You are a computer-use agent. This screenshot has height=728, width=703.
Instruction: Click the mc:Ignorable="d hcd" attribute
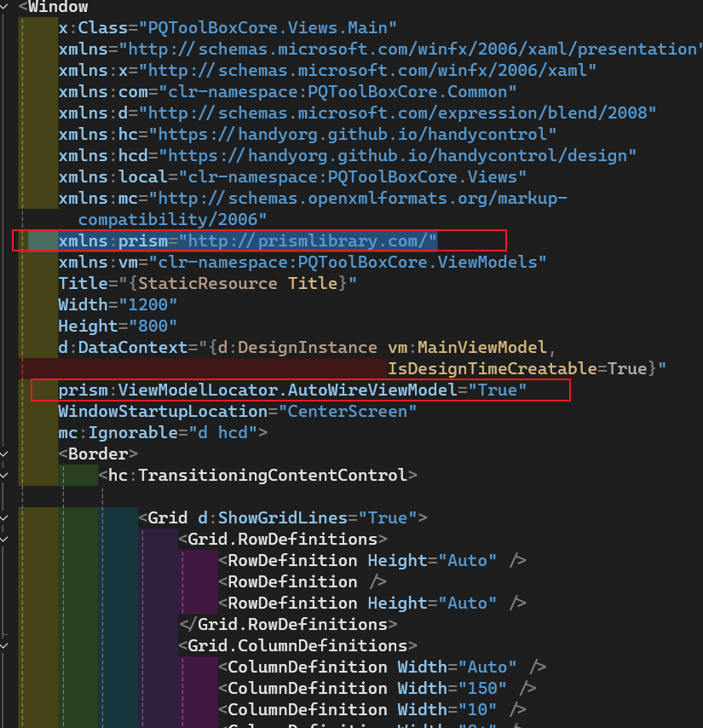[163, 433]
